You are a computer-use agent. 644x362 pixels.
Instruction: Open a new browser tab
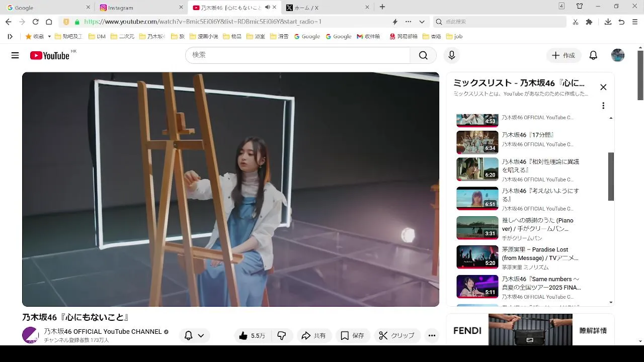coord(382,7)
